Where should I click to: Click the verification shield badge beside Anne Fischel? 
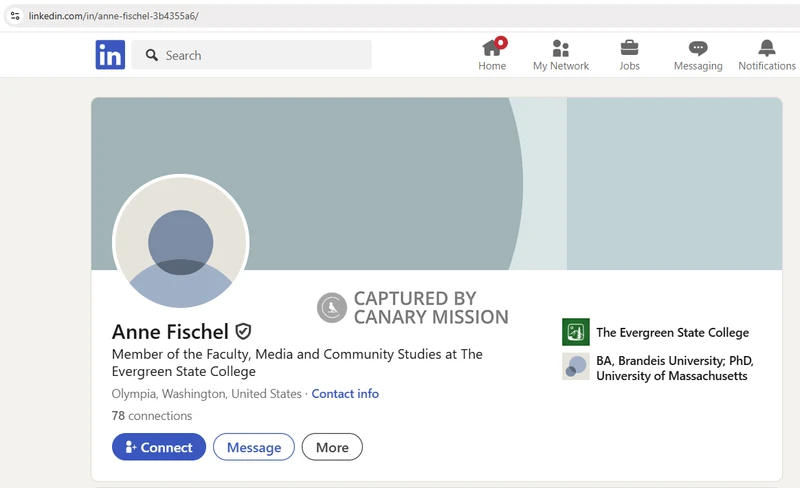(243, 332)
